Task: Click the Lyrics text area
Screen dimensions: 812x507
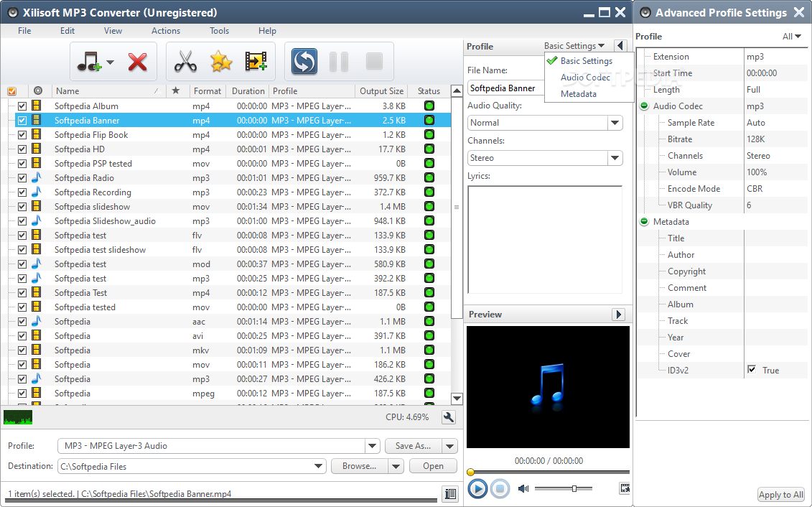Action: click(x=545, y=240)
